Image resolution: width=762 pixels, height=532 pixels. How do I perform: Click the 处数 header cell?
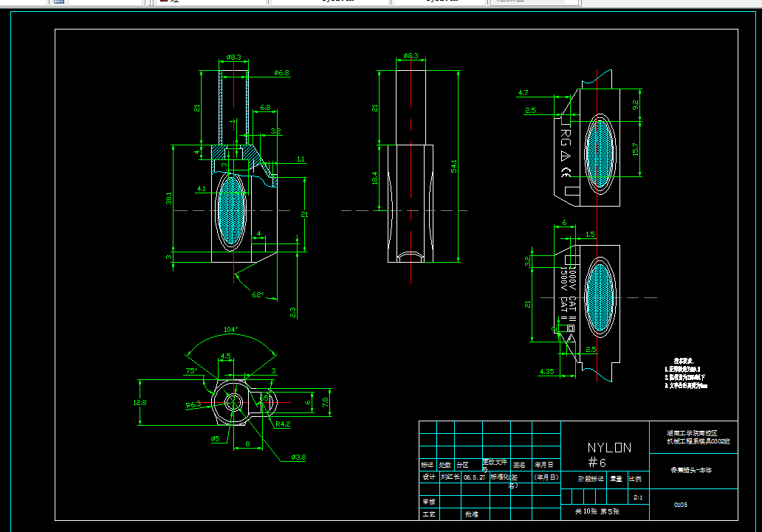[444, 465]
